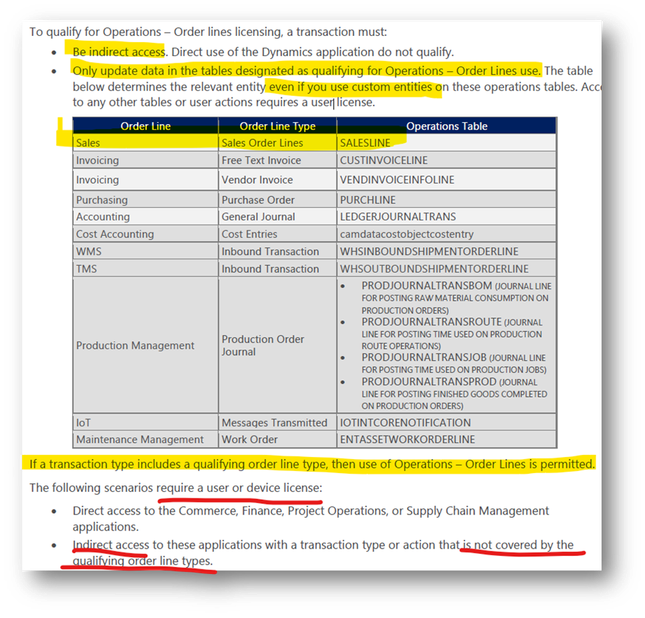Click the 'Order Line' column header
This screenshot has width=645, height=618.
pyautogui.click(x=146, y=126)
